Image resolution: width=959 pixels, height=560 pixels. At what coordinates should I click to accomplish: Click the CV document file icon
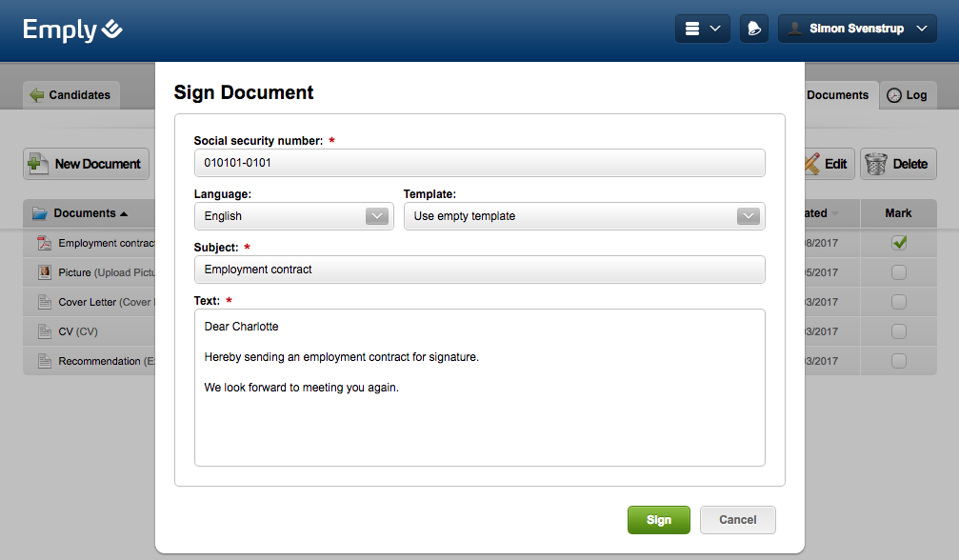44,331
